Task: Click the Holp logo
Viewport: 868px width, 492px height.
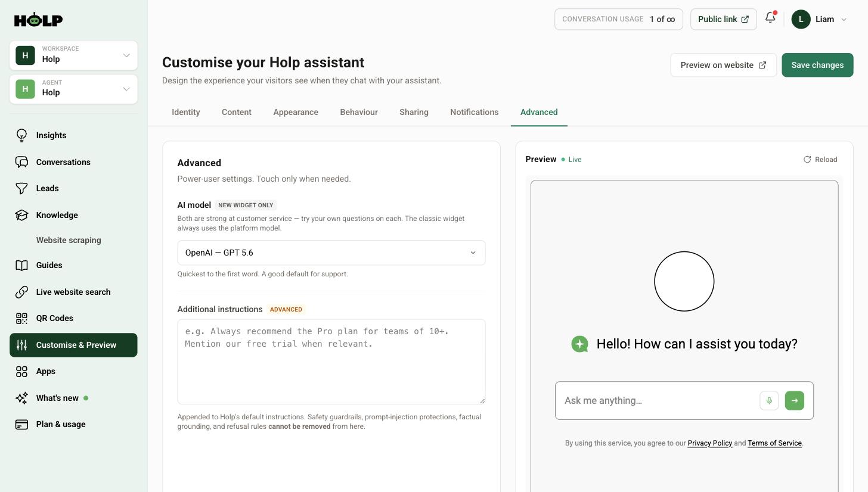Action: pyautogui.click(x=38, y=20)
